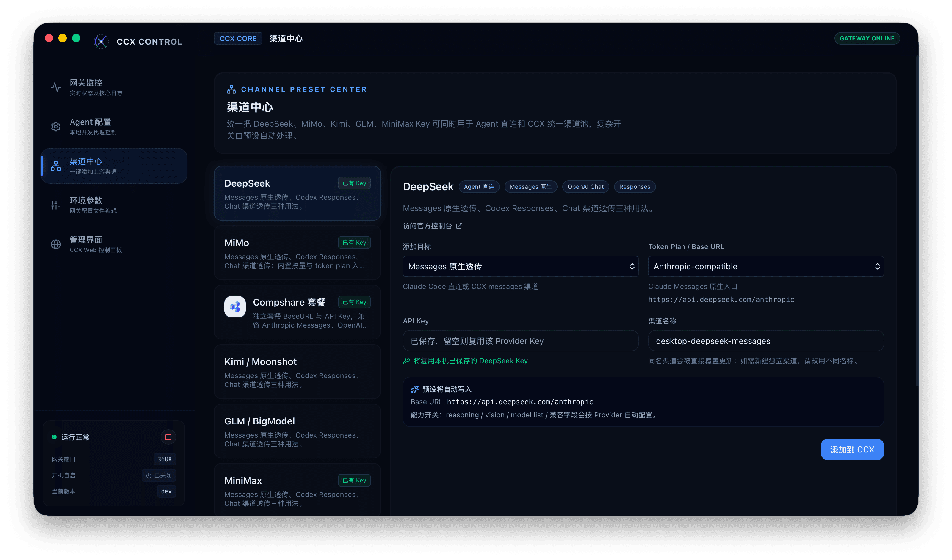This screenshot has width=952, height=560.
Task: Click the 网关监控 activity pulse icon
Action: coord(56,88)
